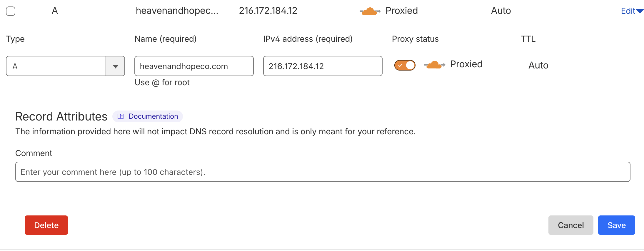Click the Comment text box
Image resolution: width=644 pixels, height=251 pixels.
tap(323, 172)
